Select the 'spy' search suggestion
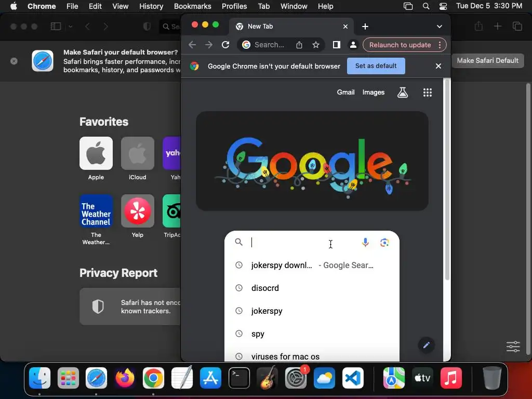The image size is (532, 399). [312, 334]
